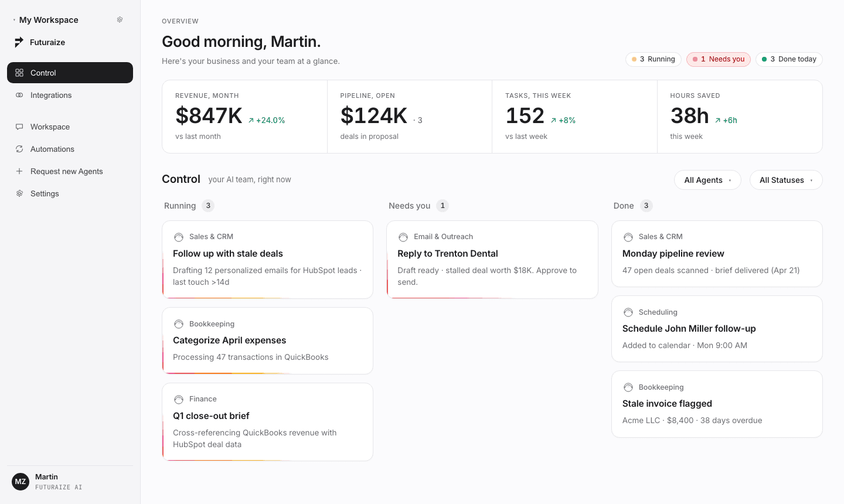
Task: Click the Done column count badge
Action: [x=646, y=206]
